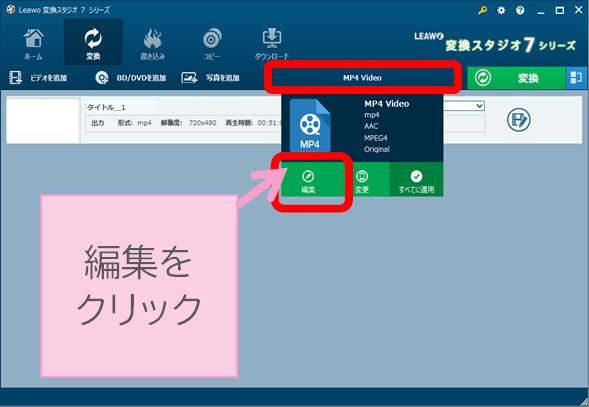Click the 720x480 resolution value
This screenshot has height=407, width=589.
(x=202, y=123)
